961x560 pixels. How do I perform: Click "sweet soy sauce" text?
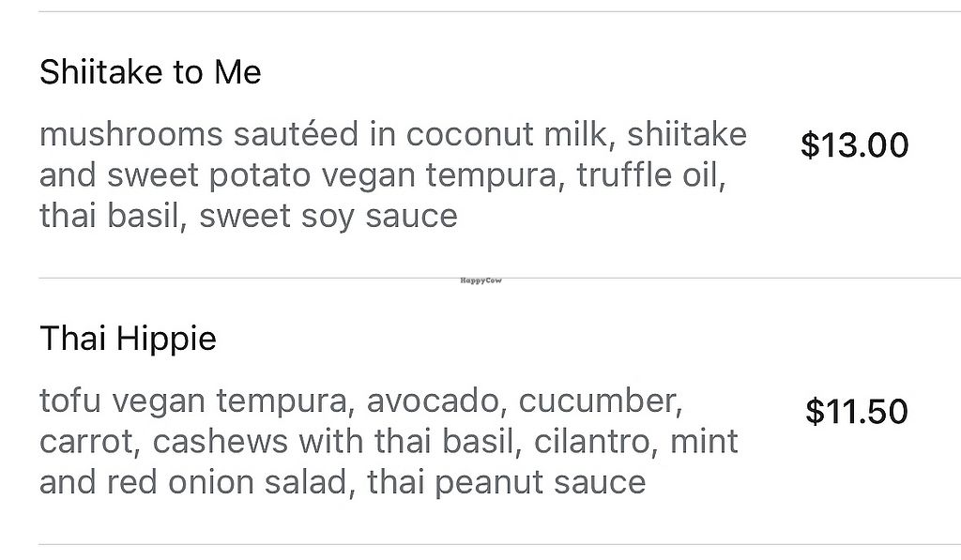[328, 216]
